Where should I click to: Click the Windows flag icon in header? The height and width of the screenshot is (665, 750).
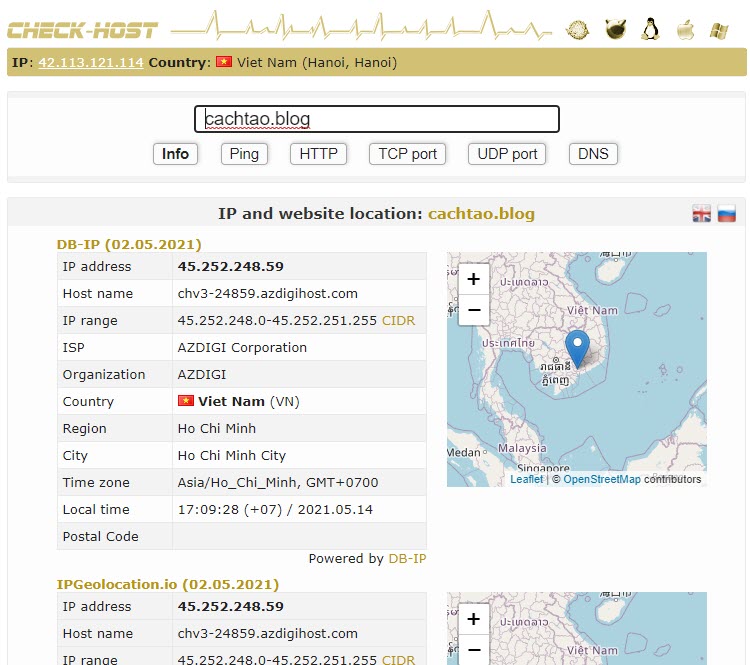point(719,31)
